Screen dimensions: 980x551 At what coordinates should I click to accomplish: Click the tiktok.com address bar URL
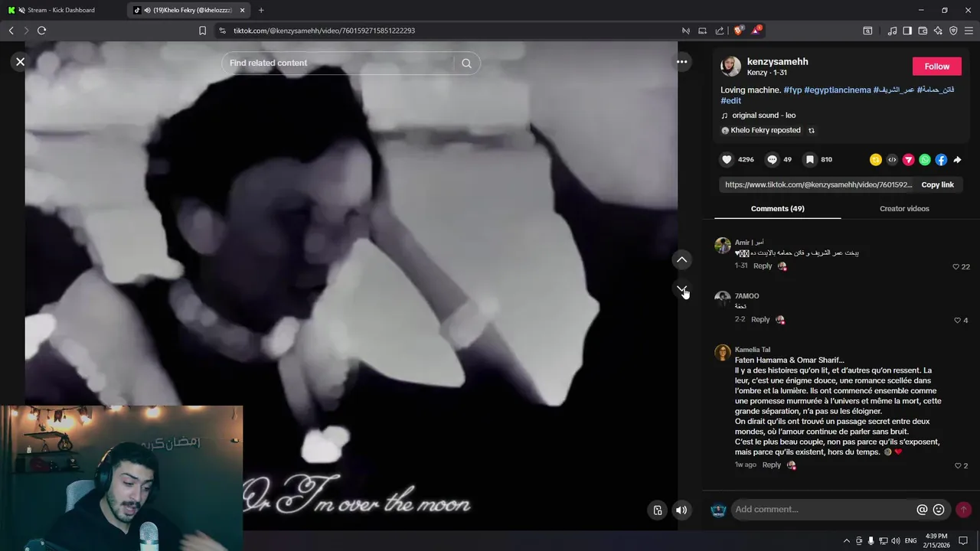pyautogui.click(x=324, y=31)
